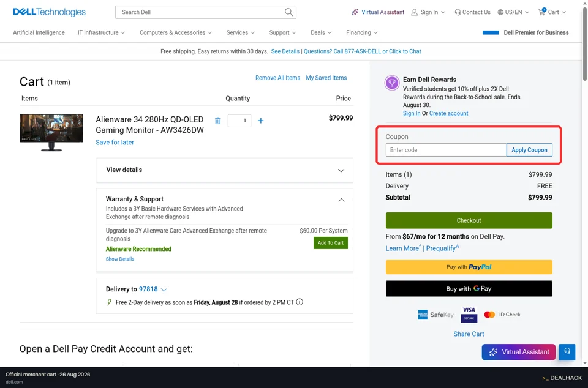
Task: Click the Dell Rewards trophy icon
Action: tap(392, 83)
